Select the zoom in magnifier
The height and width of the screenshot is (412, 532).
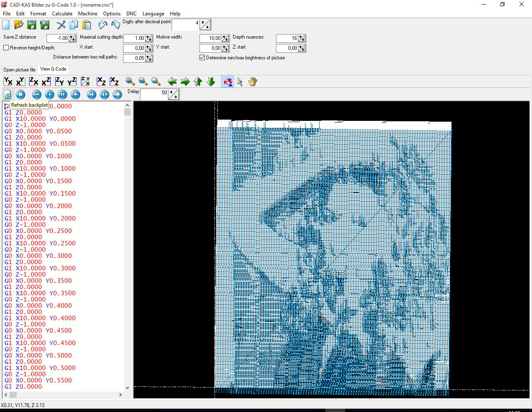pos(130,82)
